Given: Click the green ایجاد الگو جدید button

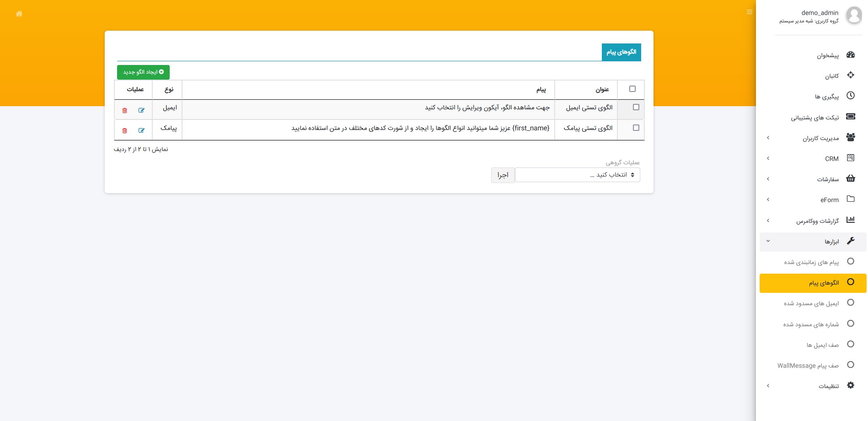Looking at the screenshot, I should click(x=143, y=72).
